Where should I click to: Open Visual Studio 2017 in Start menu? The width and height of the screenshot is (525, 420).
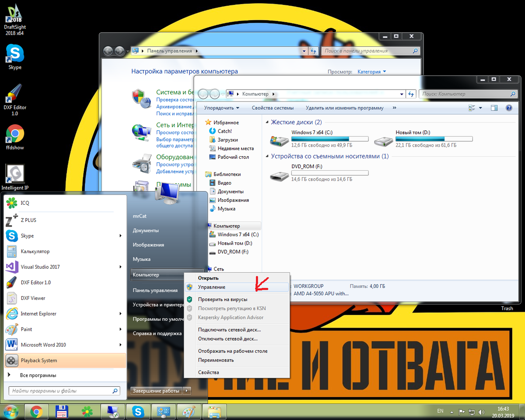65,267
